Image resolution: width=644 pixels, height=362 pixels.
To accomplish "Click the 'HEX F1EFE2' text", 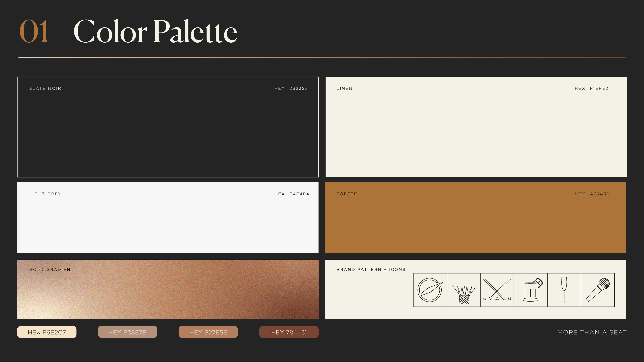I will (592, 88).
